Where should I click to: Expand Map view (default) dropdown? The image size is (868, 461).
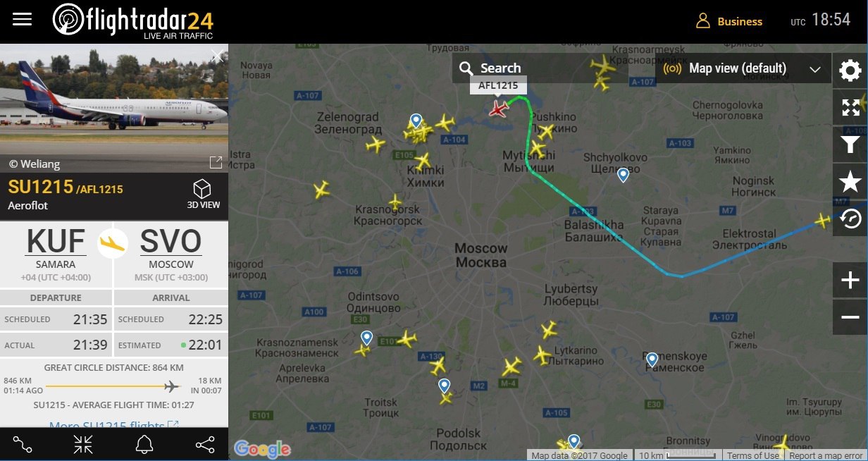coord(743,68)
